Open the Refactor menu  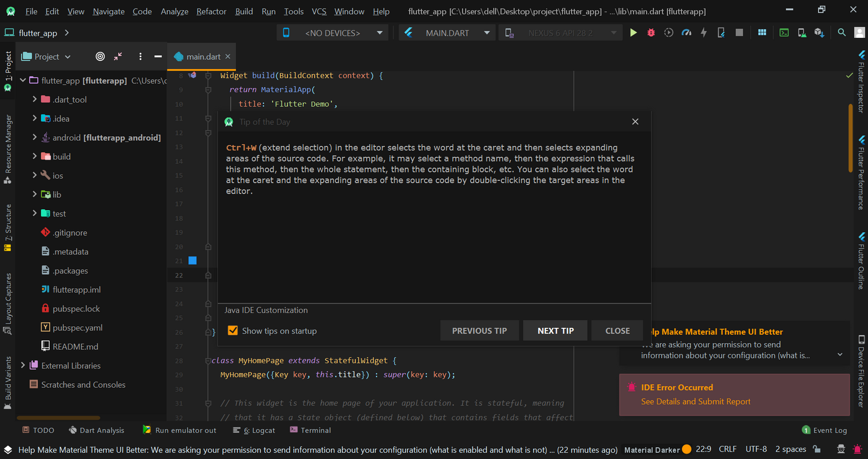[211, 11]
